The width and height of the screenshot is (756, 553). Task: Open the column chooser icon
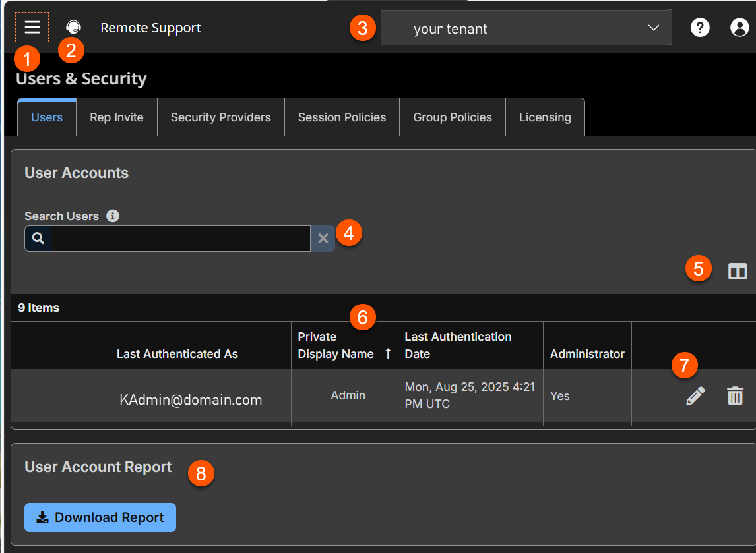[737, 271]
